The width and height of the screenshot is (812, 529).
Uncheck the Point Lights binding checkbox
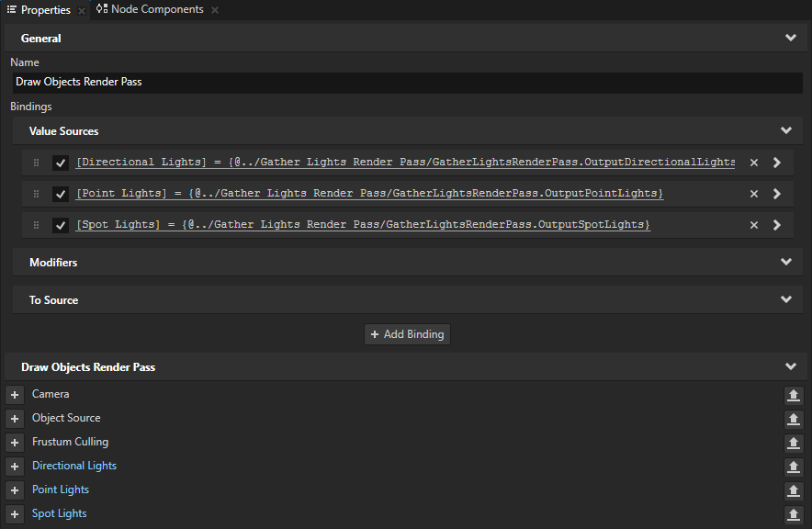[60, 193]
